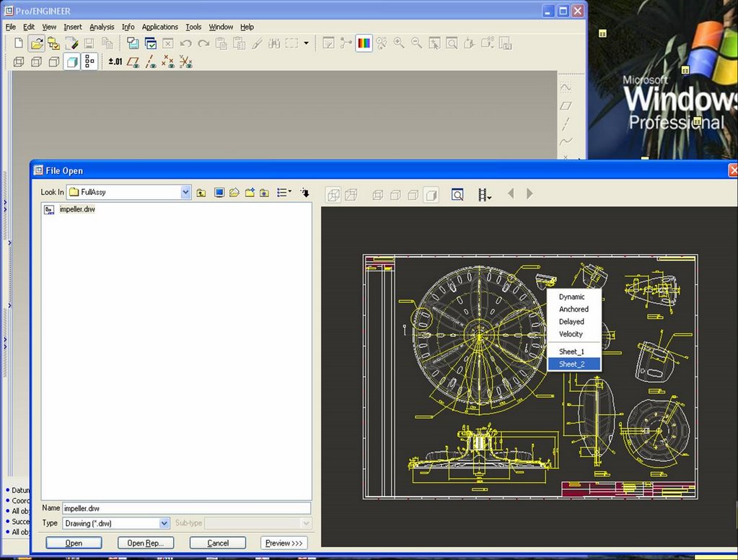Toggle coordinate systems visibility
738x560 pixels.
click(x=186, y=61)
